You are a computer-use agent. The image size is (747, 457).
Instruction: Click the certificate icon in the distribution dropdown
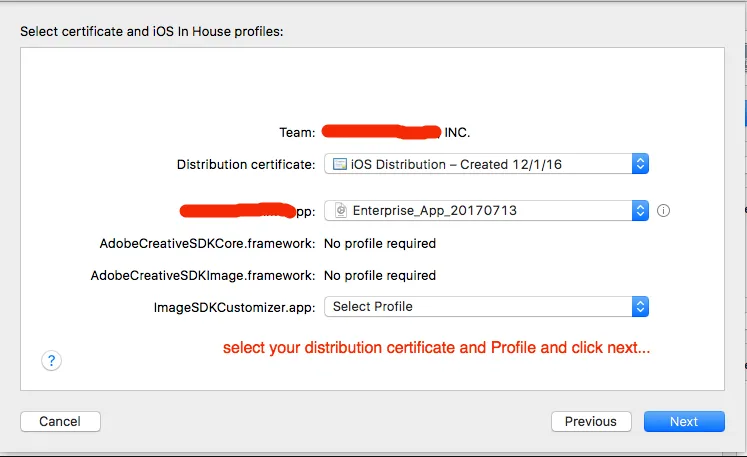point(340,164)
